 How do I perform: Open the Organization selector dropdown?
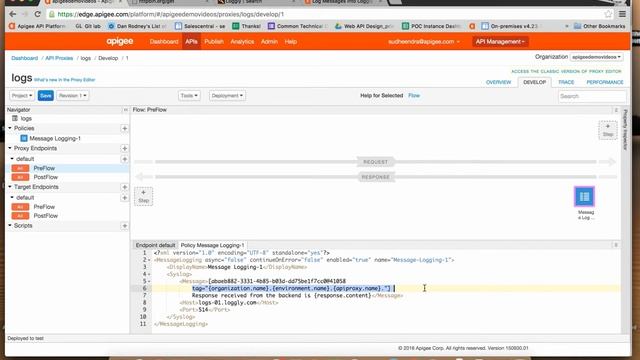coord(596,57)
